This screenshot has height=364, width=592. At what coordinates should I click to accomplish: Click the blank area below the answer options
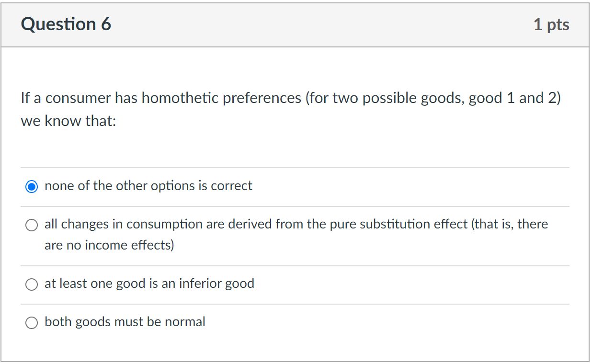(x=295, y=347)
